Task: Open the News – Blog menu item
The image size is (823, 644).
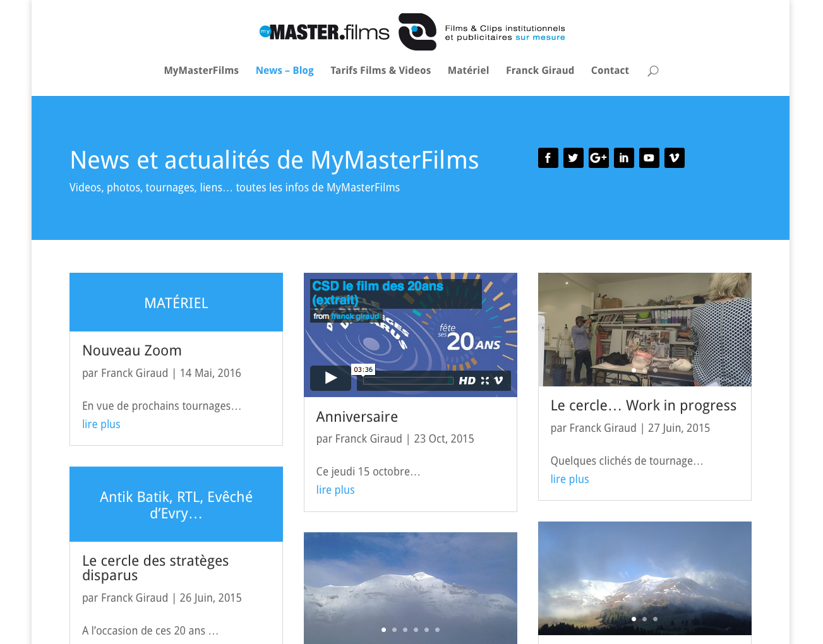Action: point(284,71)
